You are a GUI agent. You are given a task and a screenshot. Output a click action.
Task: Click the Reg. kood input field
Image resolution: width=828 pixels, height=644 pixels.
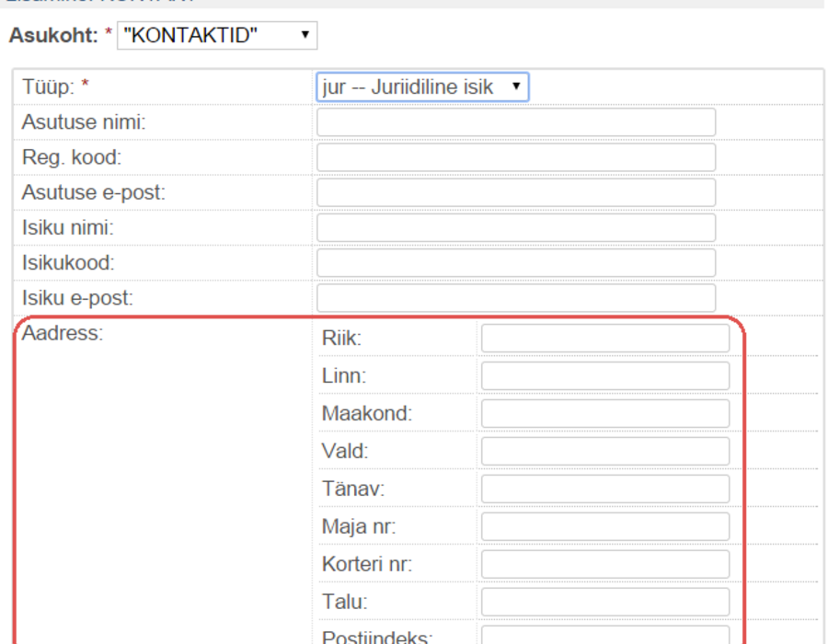pos(516,157)
